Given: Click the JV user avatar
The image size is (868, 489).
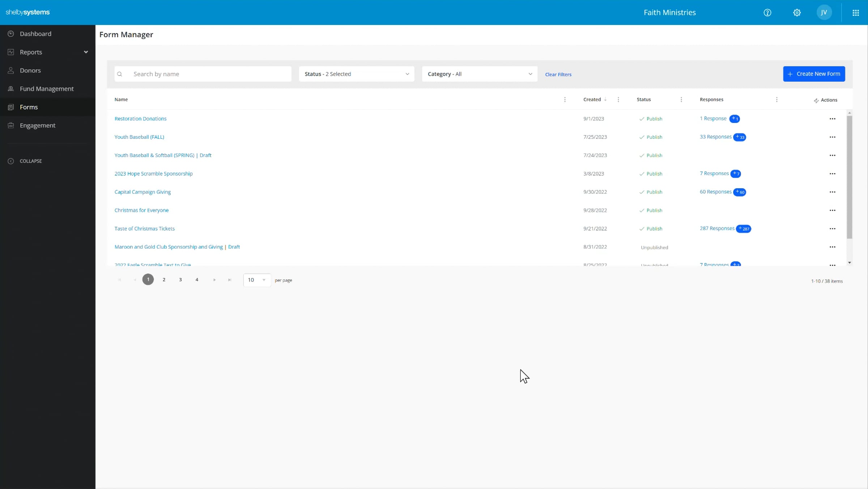Looking at the screenshot, I should [824, 13].
